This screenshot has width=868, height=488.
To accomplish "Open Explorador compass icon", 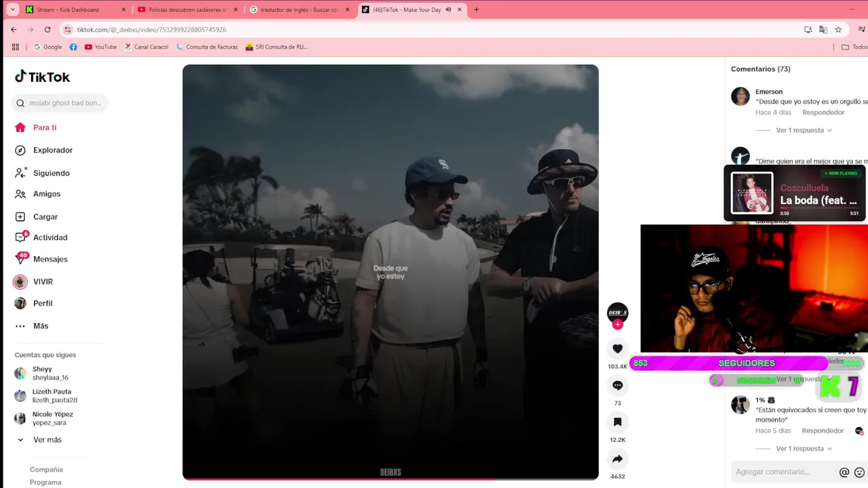I will tap(20, 150).
